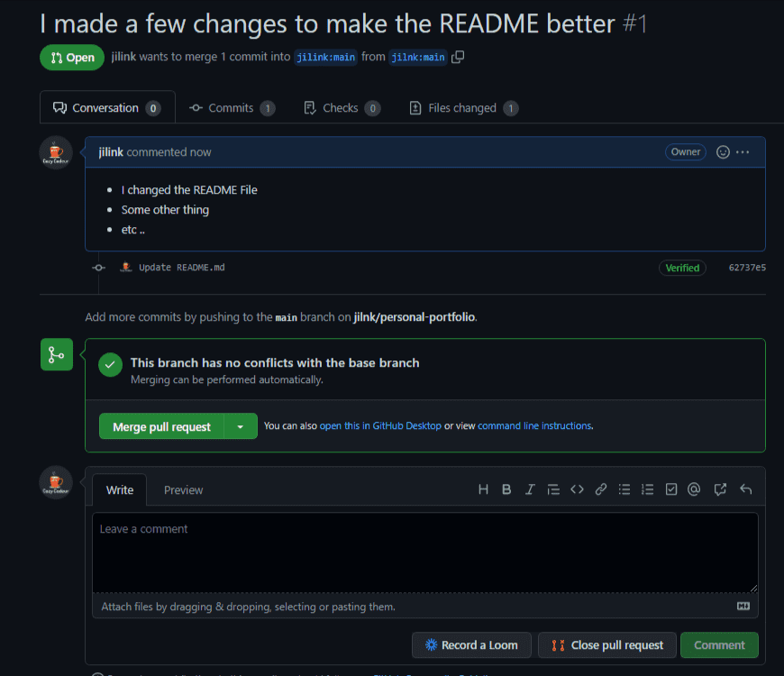Apply bold text formatting icon
Image resolution: width=784 pixels, height=676 pixels.
coord(506,489)
